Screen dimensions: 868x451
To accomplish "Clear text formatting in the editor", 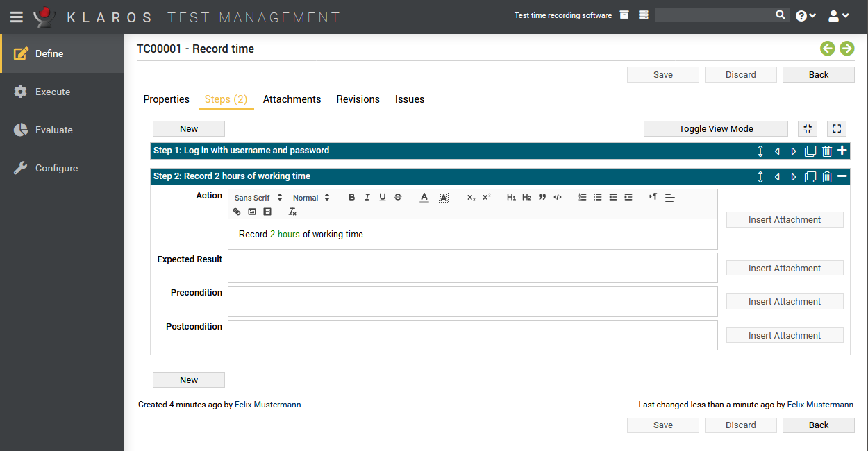I will pos(292,212).
